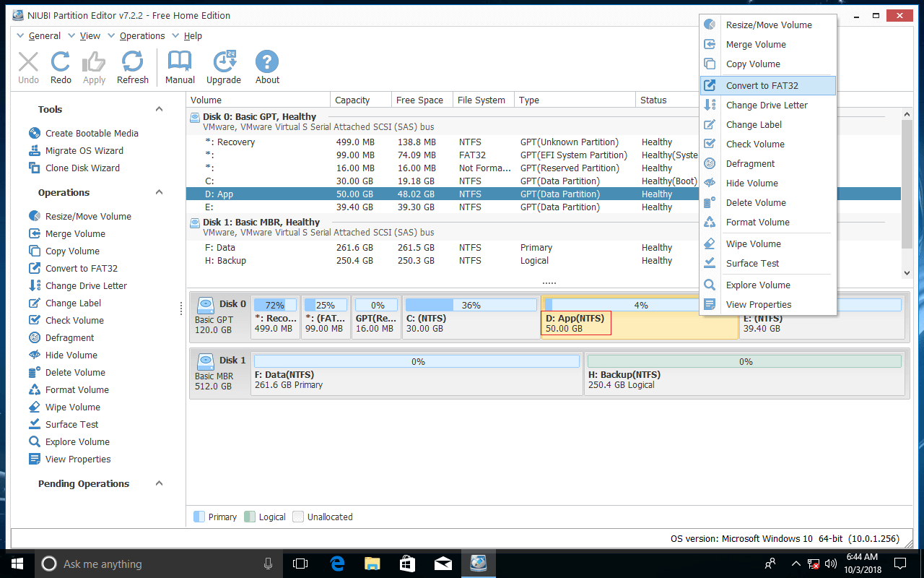This screenshot has height=578, width=924.
Task: Click the Refresh toolbar icon
Action: (x=132, y=67)
